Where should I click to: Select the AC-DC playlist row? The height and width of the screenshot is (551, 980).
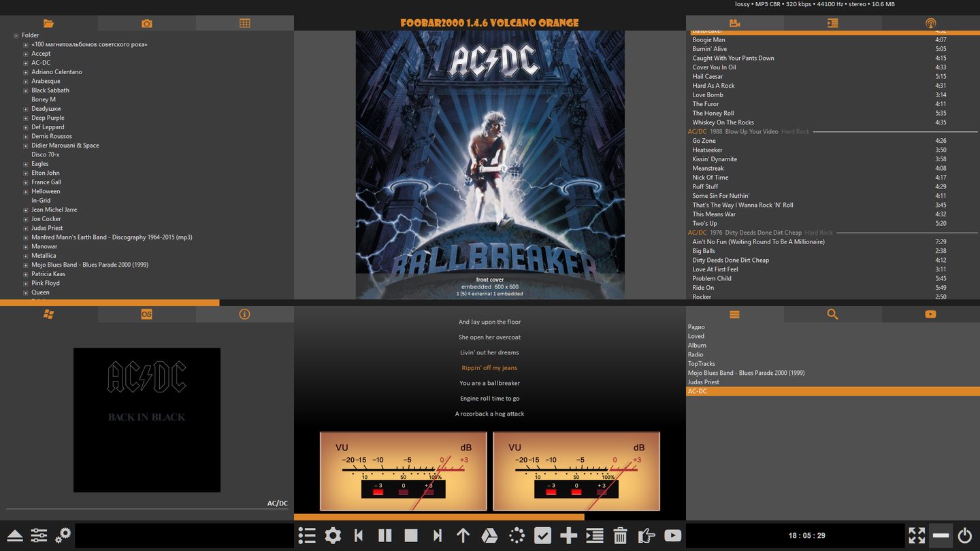[x=833, y=391]
